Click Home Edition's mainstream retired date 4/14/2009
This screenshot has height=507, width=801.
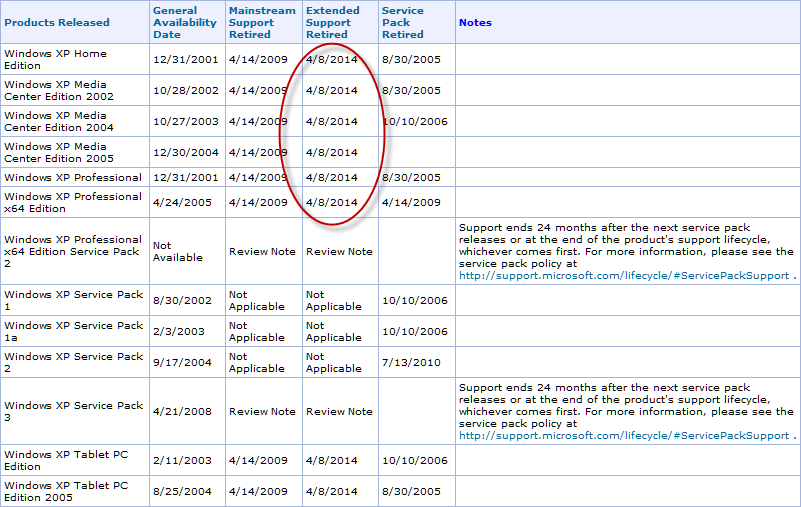point(258,59)
